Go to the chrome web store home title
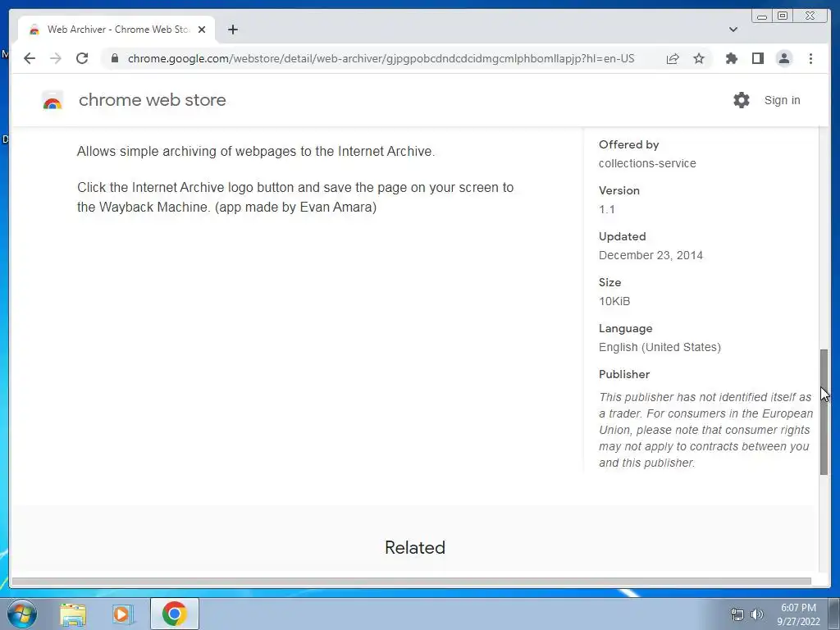This screenshot has width=840, height=630. (x=152, y=100)
